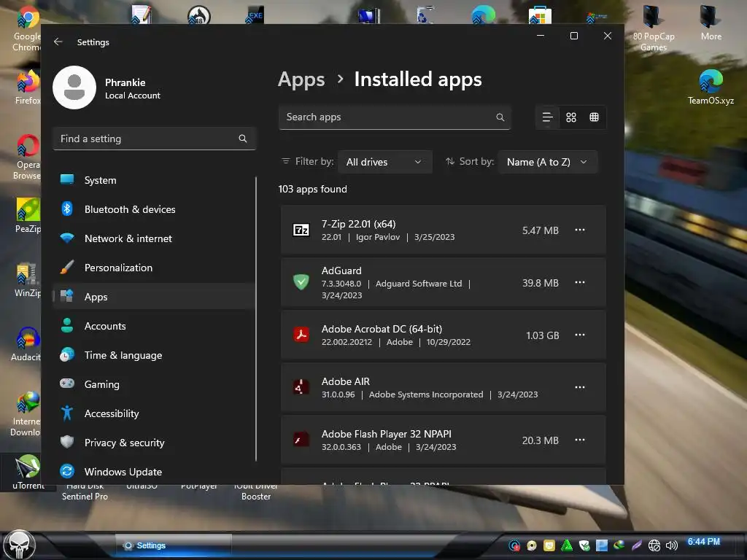Screen dimensions: 747x560
Task: Open Network & internet settings
Action: tap(154, 238)
